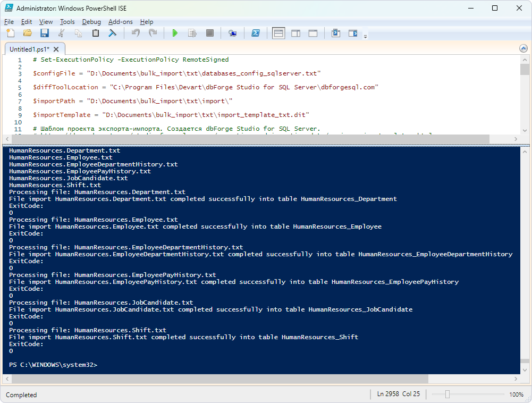532x403 pixels.
Task: Click console pane scroll down arrow
Action: coord(525,370)
